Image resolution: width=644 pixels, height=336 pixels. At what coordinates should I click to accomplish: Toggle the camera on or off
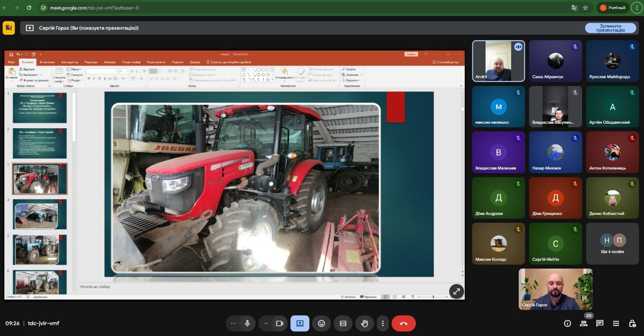point(280,323)
